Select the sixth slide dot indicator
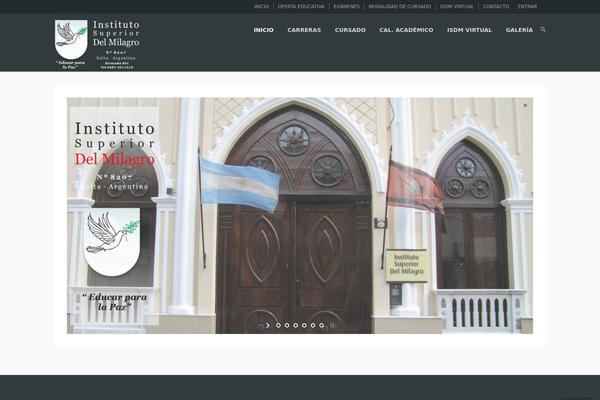The height and width of the screenshot is (400, 600). pos(321,325)
